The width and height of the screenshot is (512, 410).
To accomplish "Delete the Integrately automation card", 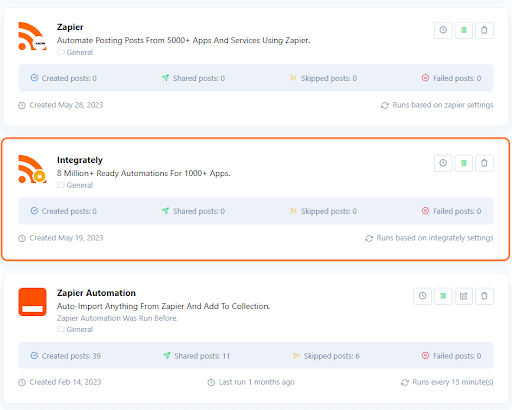I will coord(484,163).
